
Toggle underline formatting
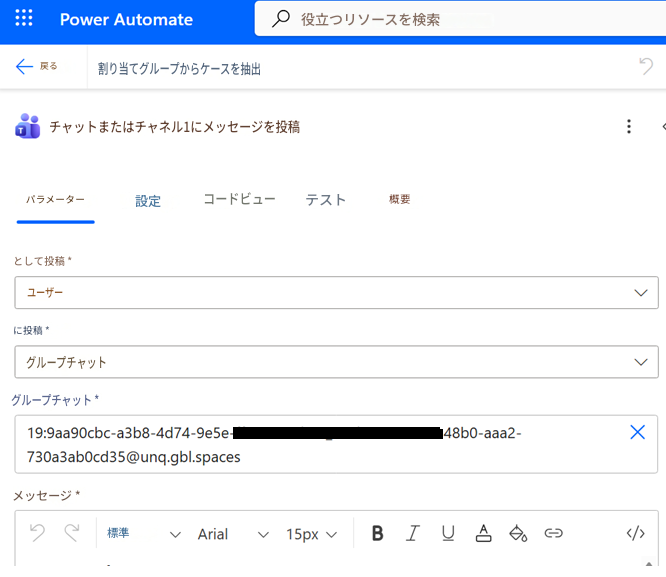[x=448, y=533]
